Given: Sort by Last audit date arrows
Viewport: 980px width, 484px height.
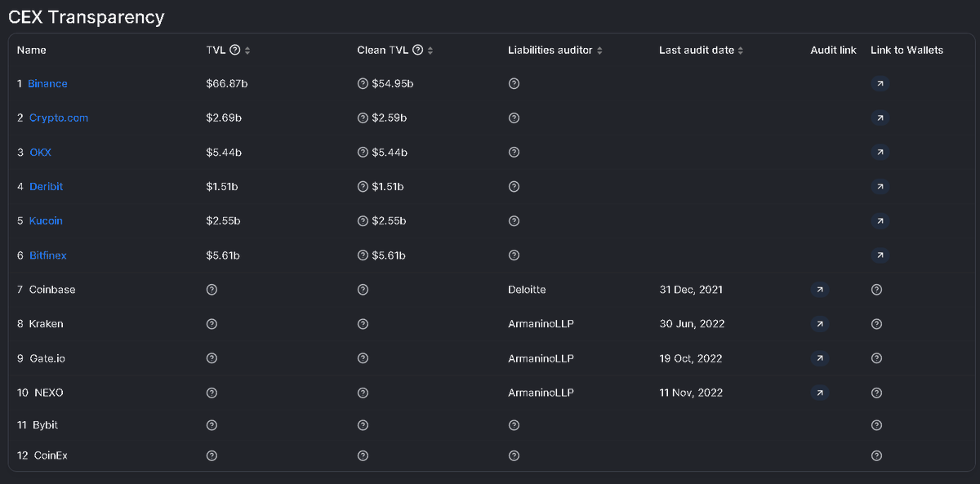Looking at the screenshot, I should 741,51.
